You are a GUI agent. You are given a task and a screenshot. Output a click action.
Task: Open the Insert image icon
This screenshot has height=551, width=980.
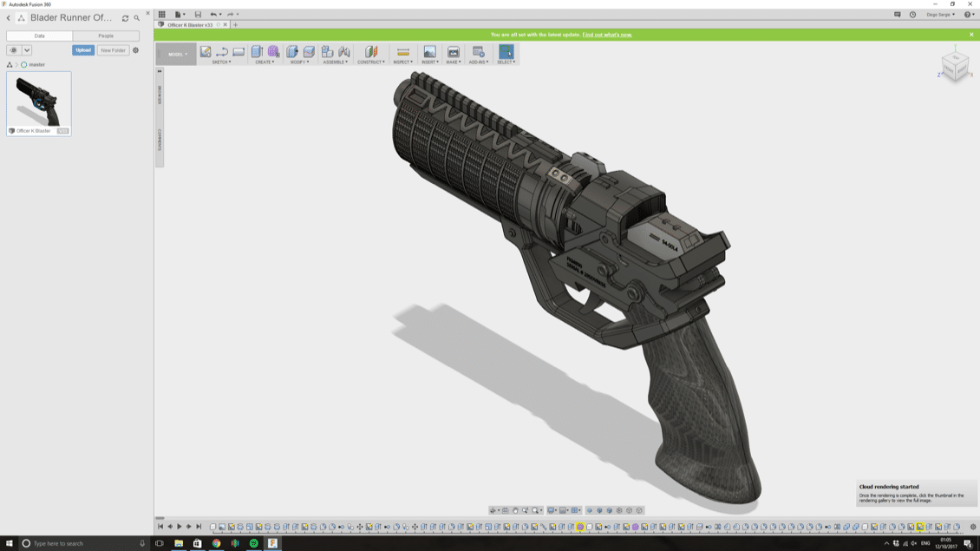coord(429,52)
